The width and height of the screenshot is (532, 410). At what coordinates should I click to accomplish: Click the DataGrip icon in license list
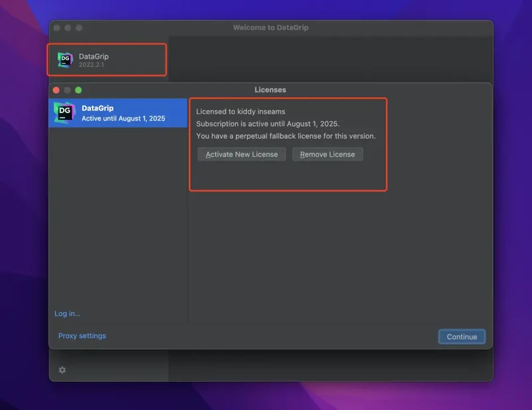(x=65, y=112)
